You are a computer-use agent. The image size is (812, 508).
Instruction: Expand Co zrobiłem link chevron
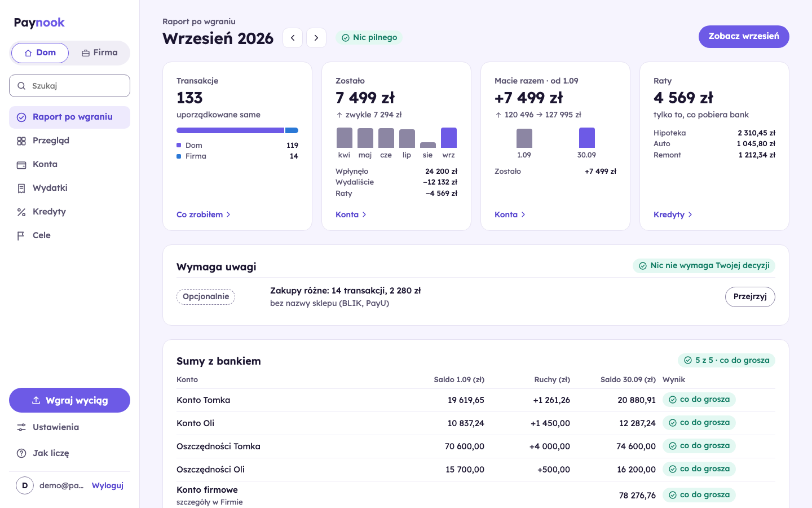[228, 214]
